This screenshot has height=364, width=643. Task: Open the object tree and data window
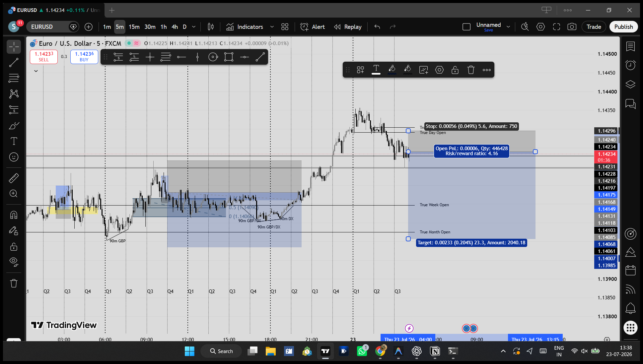point(630,84)
